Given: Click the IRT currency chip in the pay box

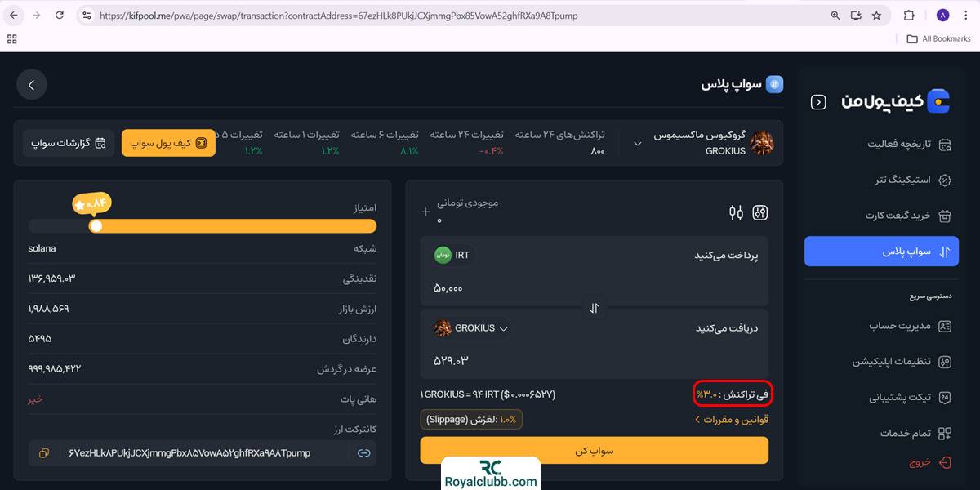Looking at the screenshot, I should [x=452, y=255].
